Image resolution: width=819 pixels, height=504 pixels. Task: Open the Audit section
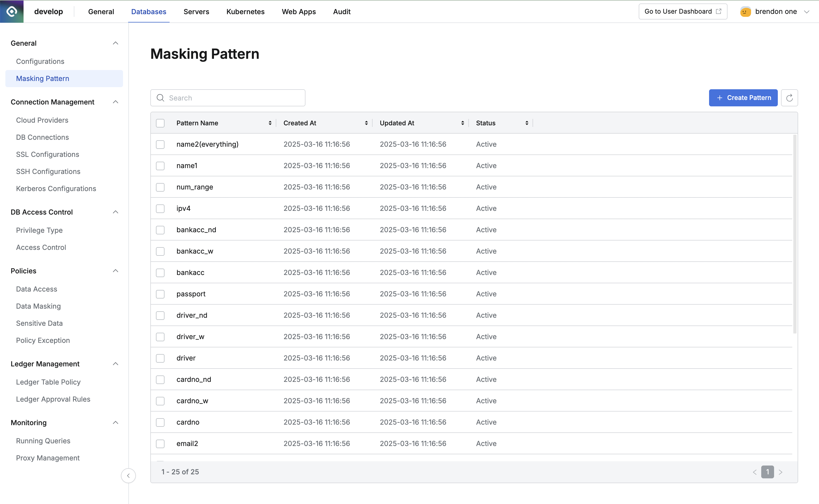click(x=342, y=11)
